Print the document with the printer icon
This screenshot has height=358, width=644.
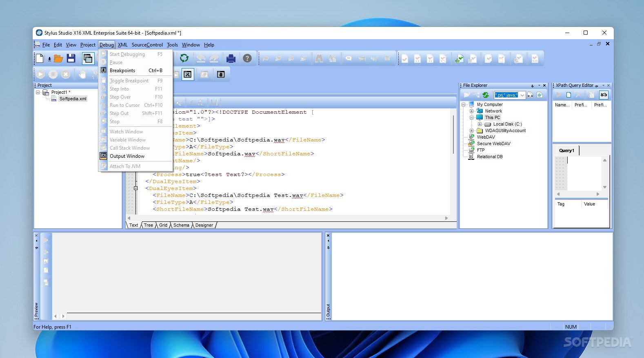(231, 58)
